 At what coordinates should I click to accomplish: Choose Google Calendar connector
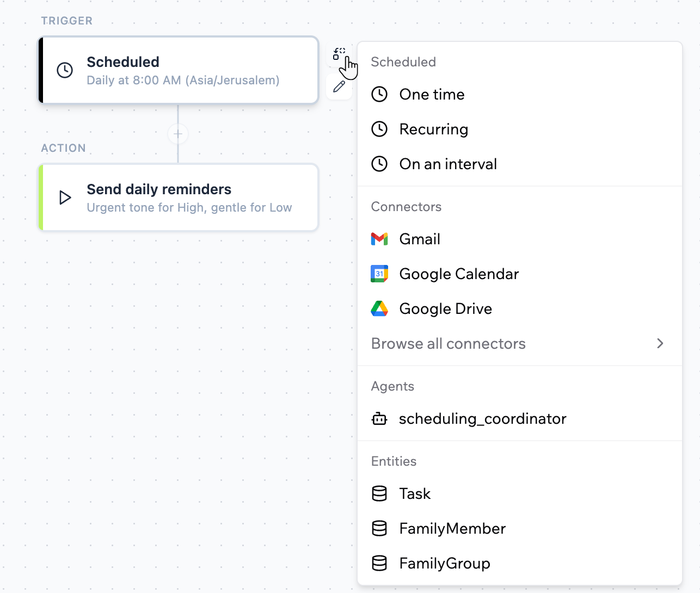(520, 274)
